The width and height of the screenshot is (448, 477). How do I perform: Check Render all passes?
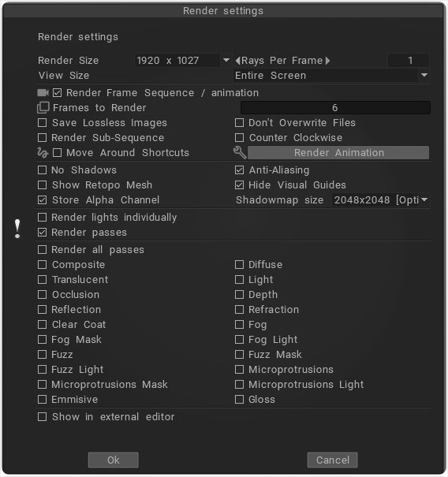(x=43, y=249)
